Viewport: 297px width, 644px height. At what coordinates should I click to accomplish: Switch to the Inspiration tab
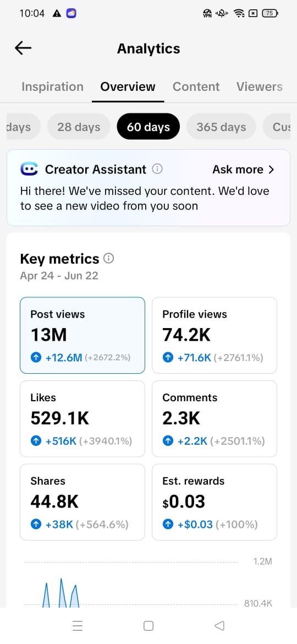pos(52,86)
